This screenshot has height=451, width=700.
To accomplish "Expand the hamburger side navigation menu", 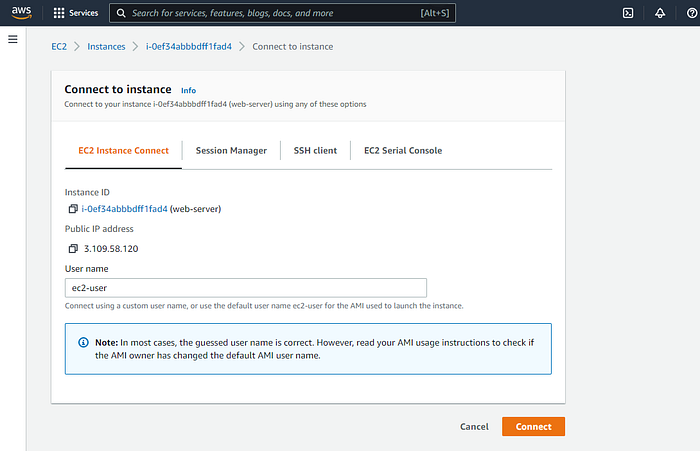I will pyautogui.click(x=13, y=39).
